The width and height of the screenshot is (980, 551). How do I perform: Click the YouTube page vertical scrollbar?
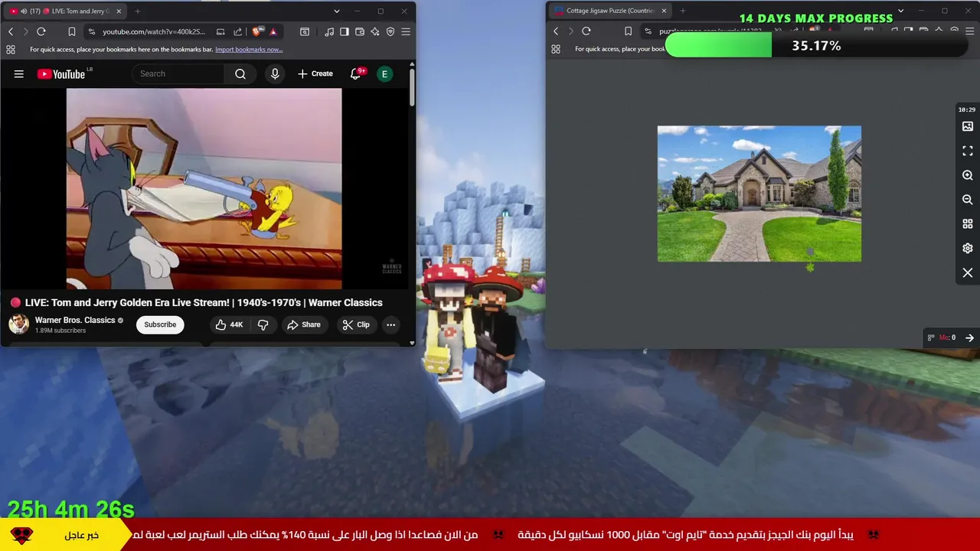(412, 88)
